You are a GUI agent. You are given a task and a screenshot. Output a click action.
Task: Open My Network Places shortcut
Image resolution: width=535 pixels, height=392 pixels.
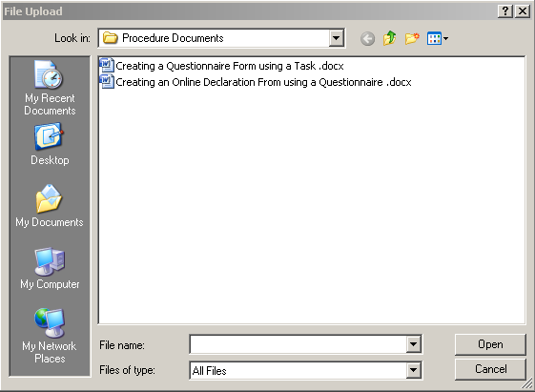[x=50, y=336]
